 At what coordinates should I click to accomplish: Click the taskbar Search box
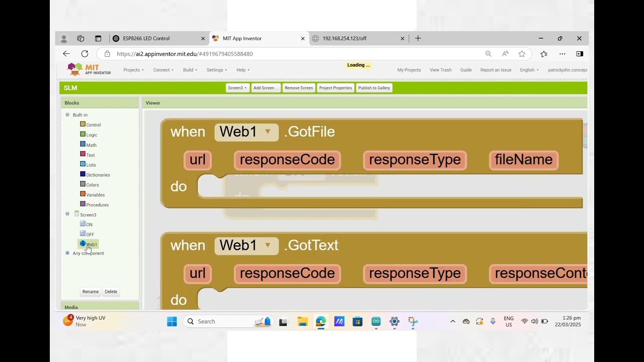tap(227, 321)
